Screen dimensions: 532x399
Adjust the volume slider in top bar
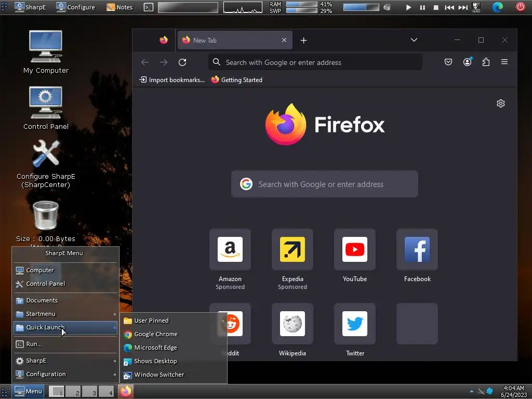(361, 7)
